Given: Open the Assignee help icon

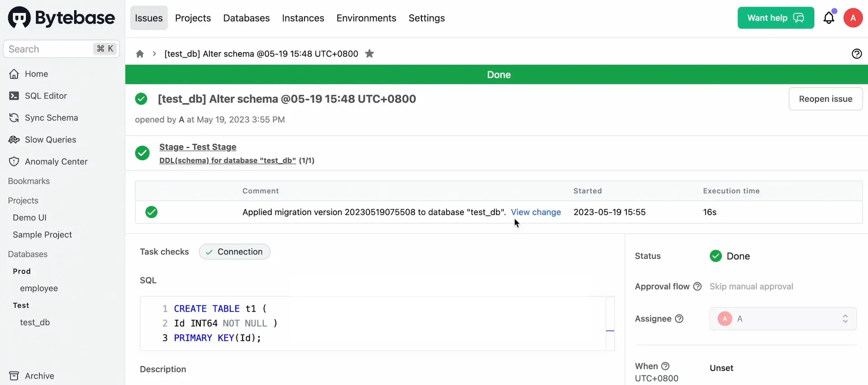Looking at the screenshot, I should click(679, 319).
